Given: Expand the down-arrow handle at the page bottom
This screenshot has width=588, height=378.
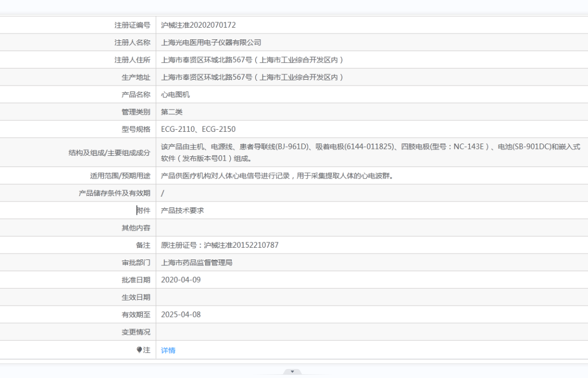Looking at the screenshot, I should click(x=292, y=372).
